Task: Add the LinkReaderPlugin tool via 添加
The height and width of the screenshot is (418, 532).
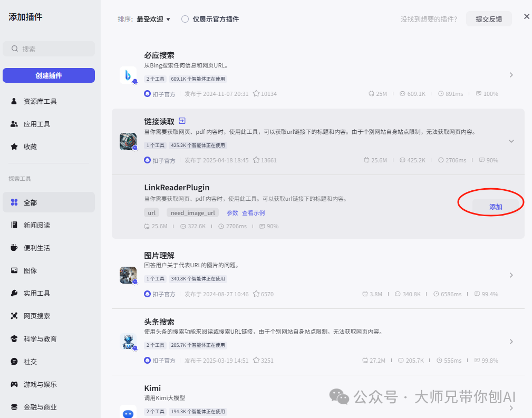Action: point(496,207)
